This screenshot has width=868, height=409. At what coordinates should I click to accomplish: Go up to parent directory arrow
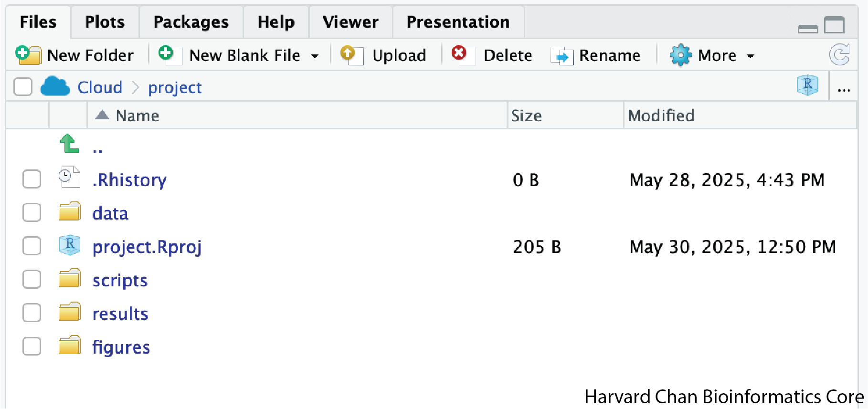(69, 144)
